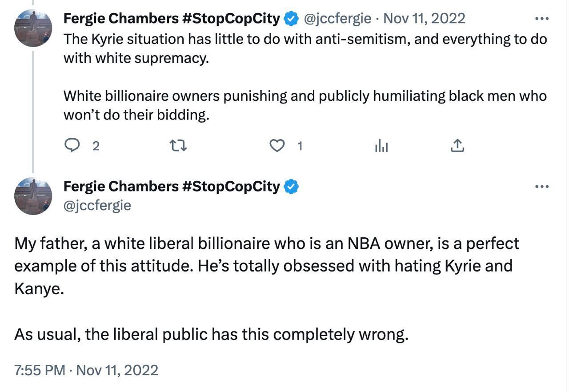Click verified badge on second tweet

click(291, 187)
